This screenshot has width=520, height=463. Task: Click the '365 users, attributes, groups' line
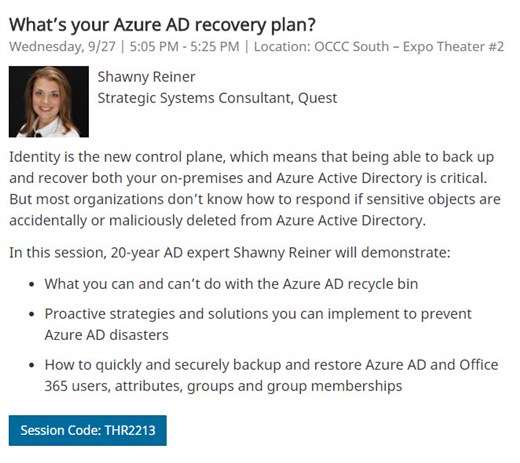223,386
